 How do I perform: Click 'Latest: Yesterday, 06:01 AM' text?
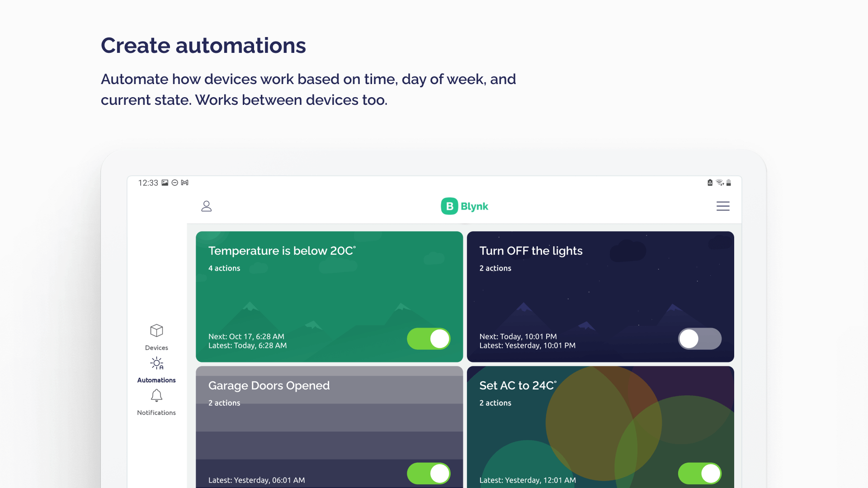[x=256, y=480]
